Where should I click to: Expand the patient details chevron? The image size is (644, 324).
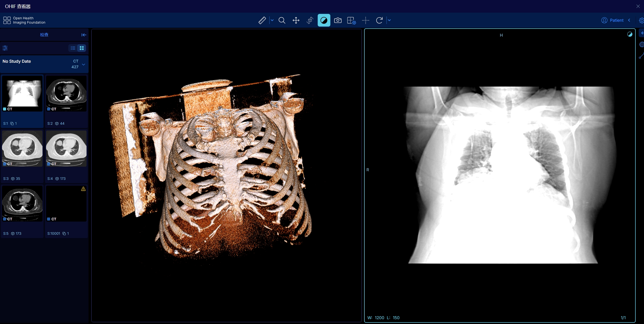pyautogui.click(x=629, y=20)
